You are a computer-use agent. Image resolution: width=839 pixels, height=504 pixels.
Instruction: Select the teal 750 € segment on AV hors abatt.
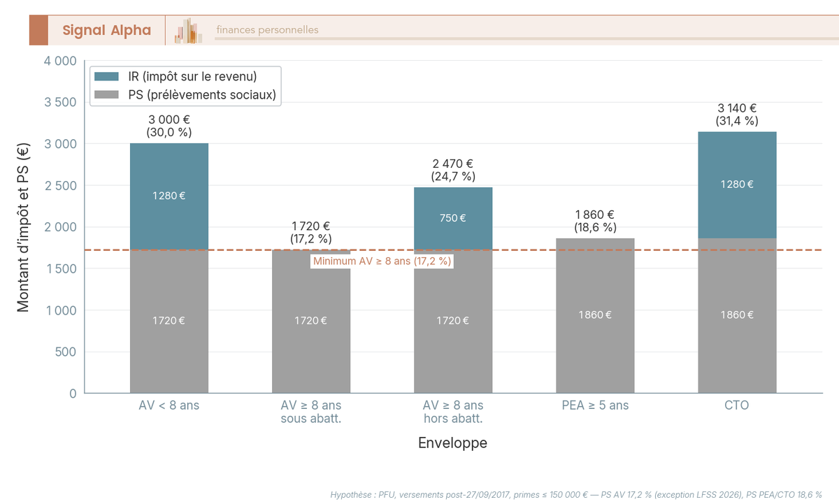coord(453,217)
